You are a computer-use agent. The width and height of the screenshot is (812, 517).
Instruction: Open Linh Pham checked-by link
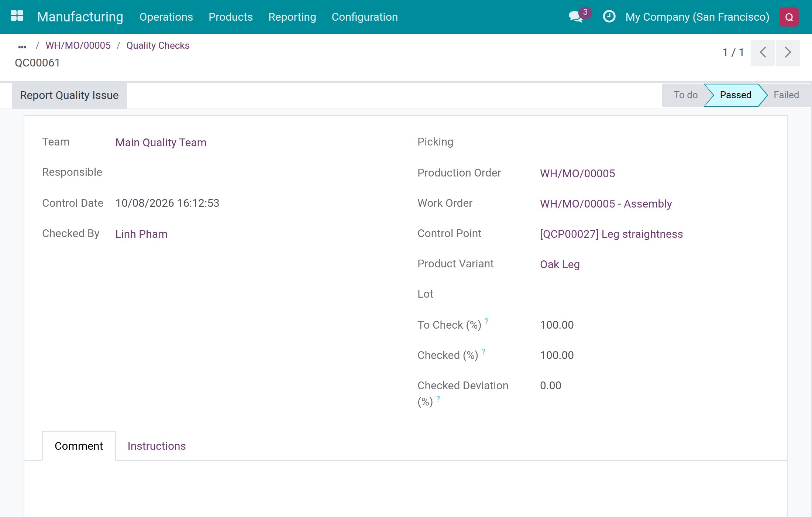click(141, 234)
